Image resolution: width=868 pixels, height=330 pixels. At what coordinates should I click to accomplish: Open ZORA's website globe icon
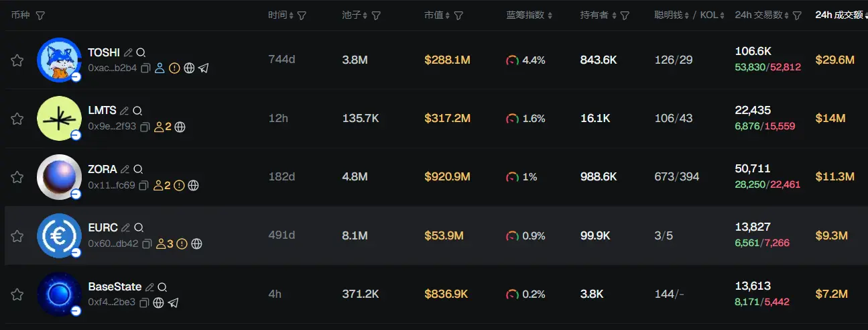[193, 185]
